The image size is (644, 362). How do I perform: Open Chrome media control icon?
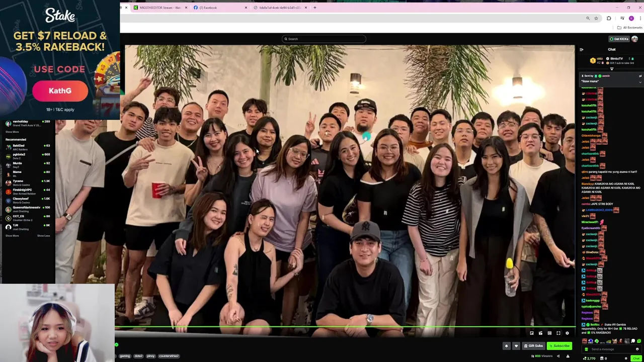(x=622, y=18)
